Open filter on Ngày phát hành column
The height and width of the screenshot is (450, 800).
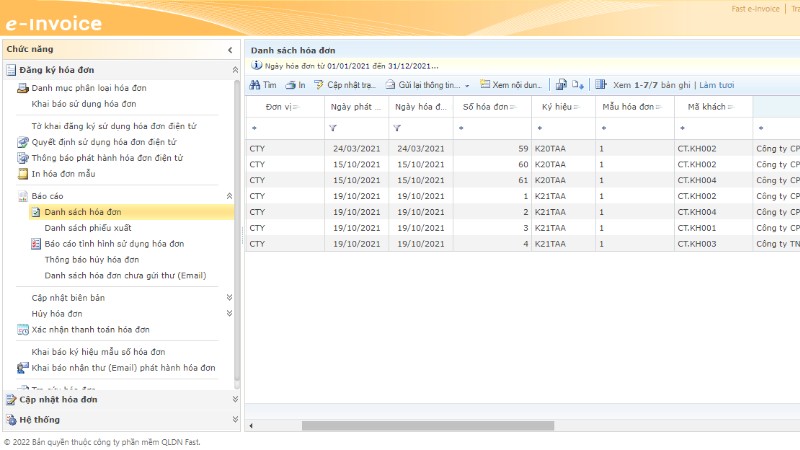tap(332, 128)
